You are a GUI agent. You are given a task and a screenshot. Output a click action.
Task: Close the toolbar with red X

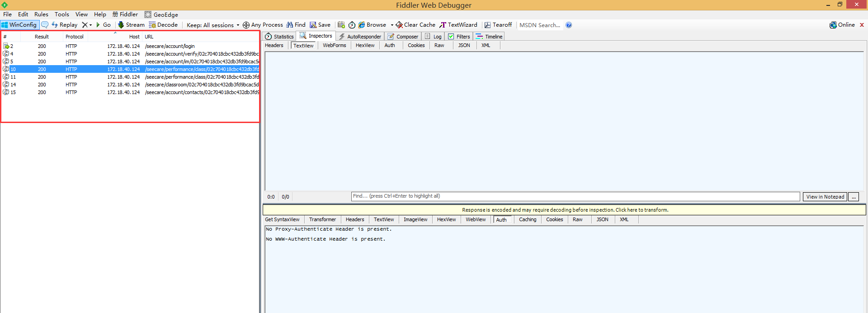pyautogui.click(x=862, y=25)
